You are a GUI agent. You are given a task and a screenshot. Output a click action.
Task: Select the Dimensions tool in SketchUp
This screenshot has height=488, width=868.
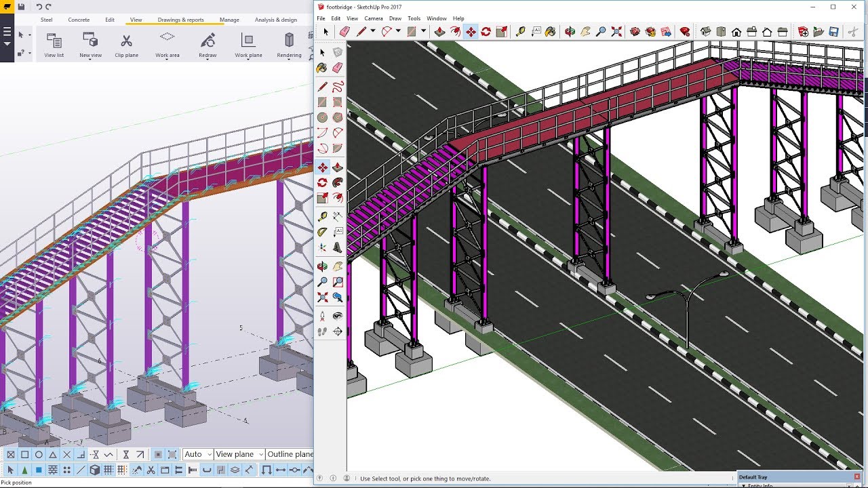(x=337, y=216)
